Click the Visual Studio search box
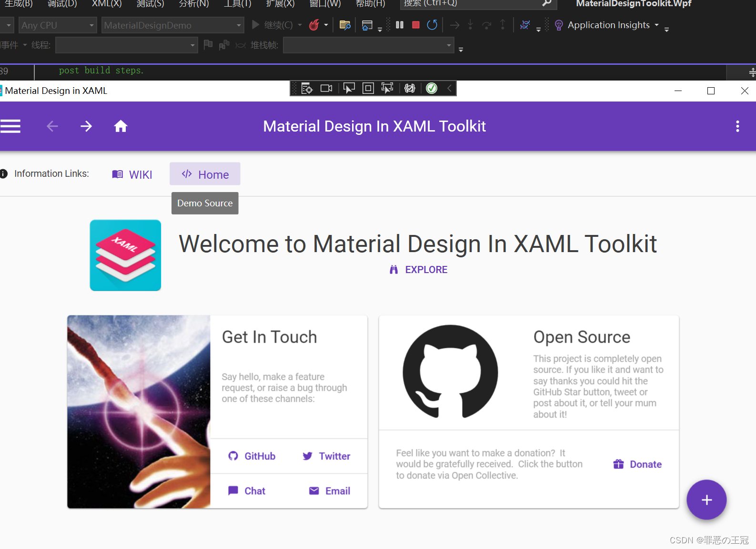This screenshot has height=549, width=756. [x=478, y=4]
